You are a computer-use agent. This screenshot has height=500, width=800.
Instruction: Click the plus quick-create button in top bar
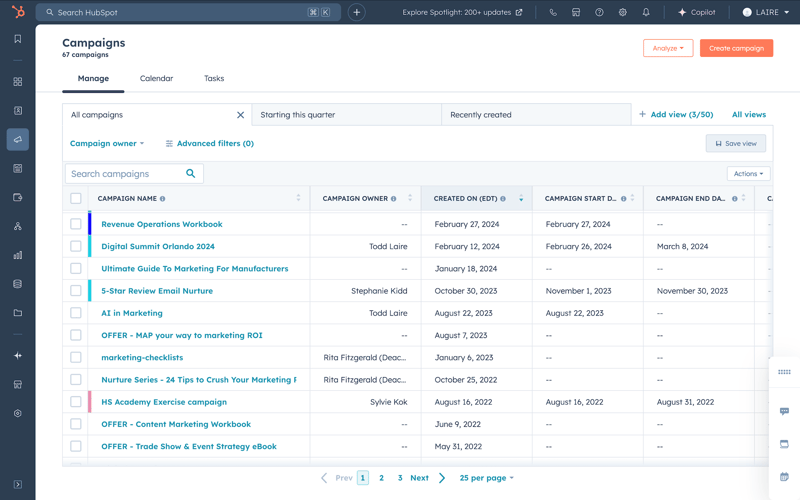pyautogui.click(x=357, y=12)
